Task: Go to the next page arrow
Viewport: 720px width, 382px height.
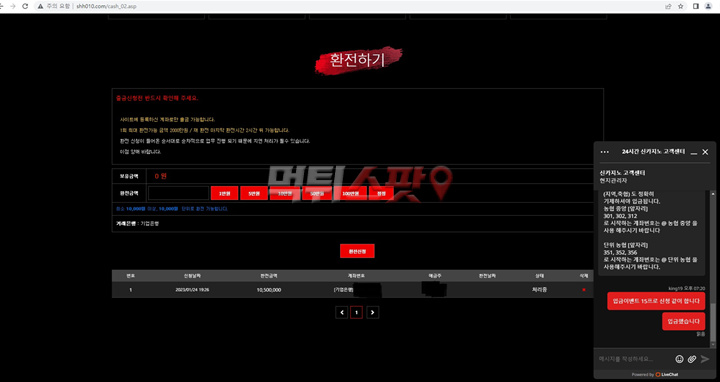Action: click(372, 312)
